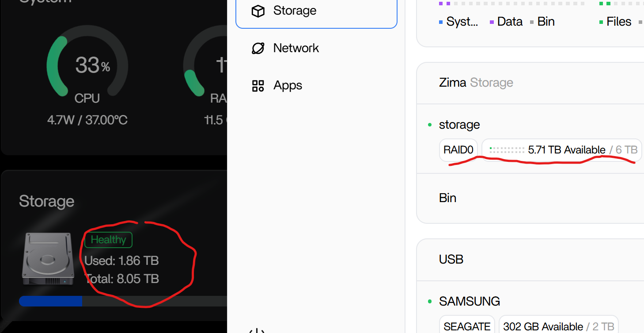Click the Zima Storage section header
This screenshot has height=333, width=644.
pyautogui.click(x=476, y=83)
